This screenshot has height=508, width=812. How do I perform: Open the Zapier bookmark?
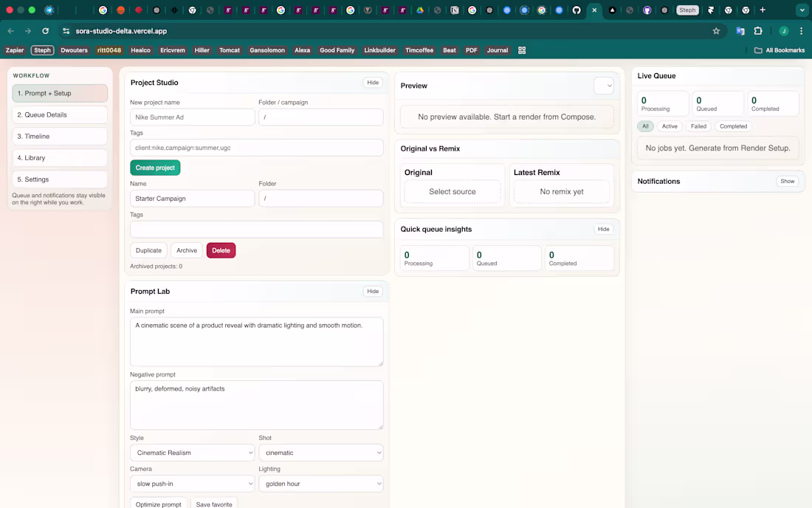point(15,50)
